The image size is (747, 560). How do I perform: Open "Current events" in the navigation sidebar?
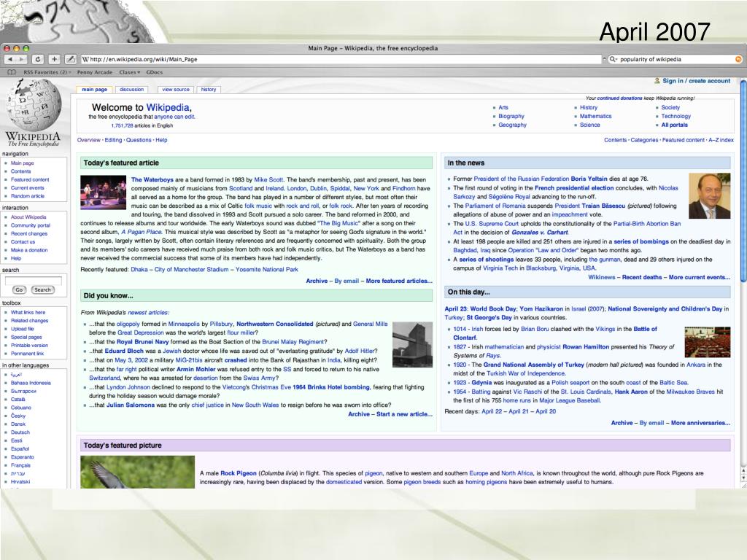coord(27,187)
